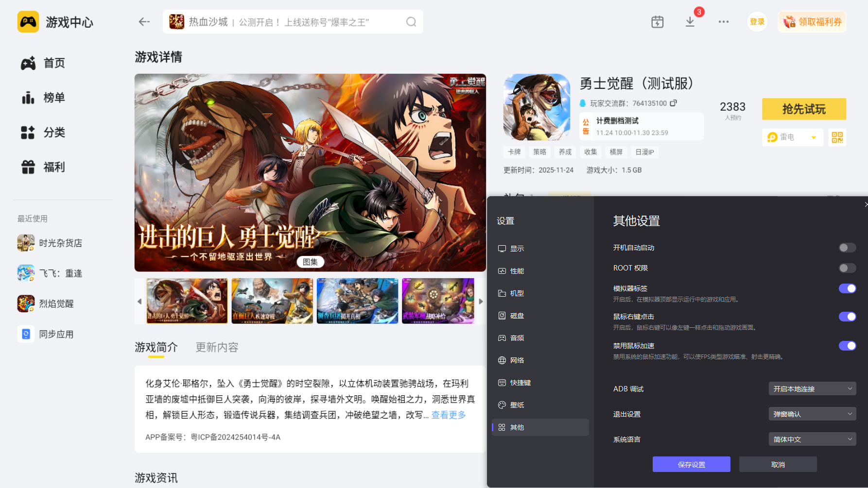The height and width of the screenshot is (488, 868).
Task: Click the 收集 tag
Action: coord(590,152)
